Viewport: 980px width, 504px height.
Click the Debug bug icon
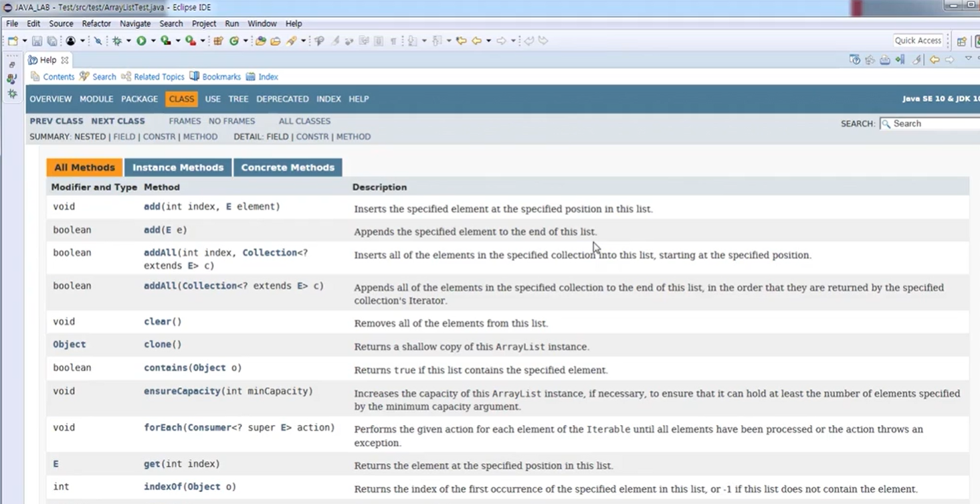point(118,41)
